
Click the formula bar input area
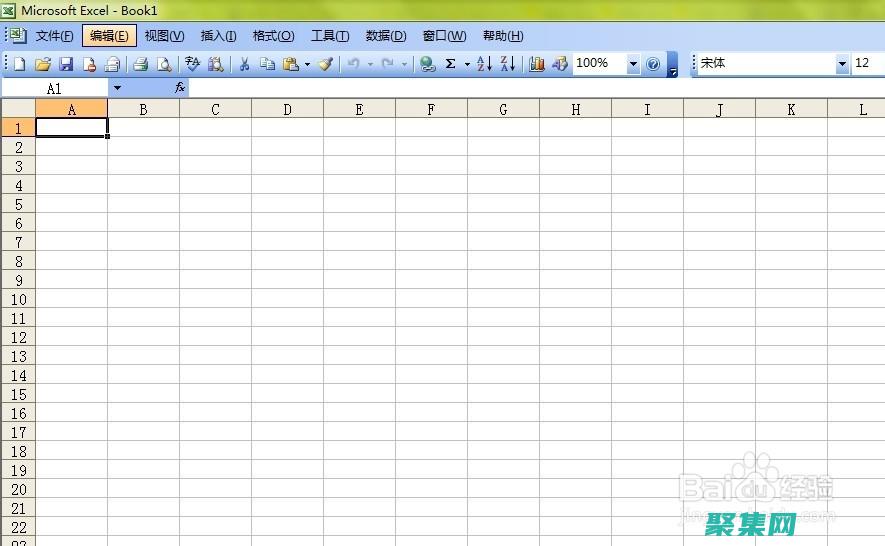pyautogui.click(x=536, y=88)
